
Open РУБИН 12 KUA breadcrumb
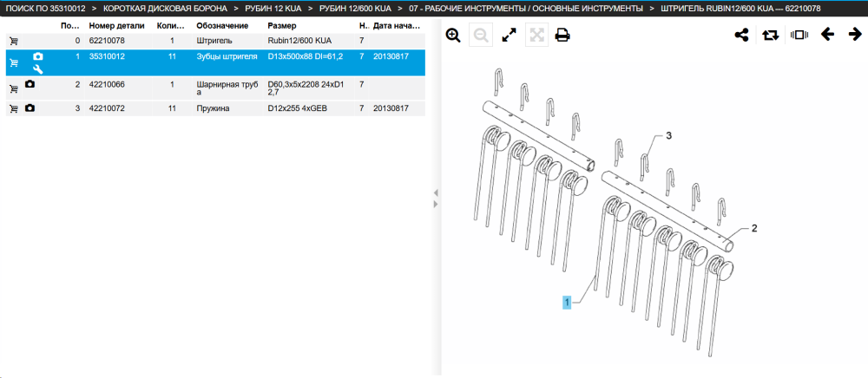pos(273,9)
